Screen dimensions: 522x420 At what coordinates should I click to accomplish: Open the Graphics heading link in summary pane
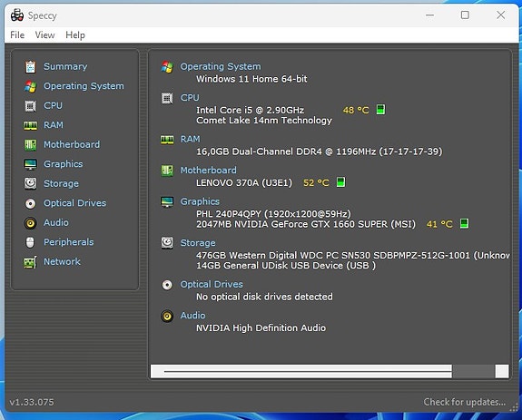[200, 201]
